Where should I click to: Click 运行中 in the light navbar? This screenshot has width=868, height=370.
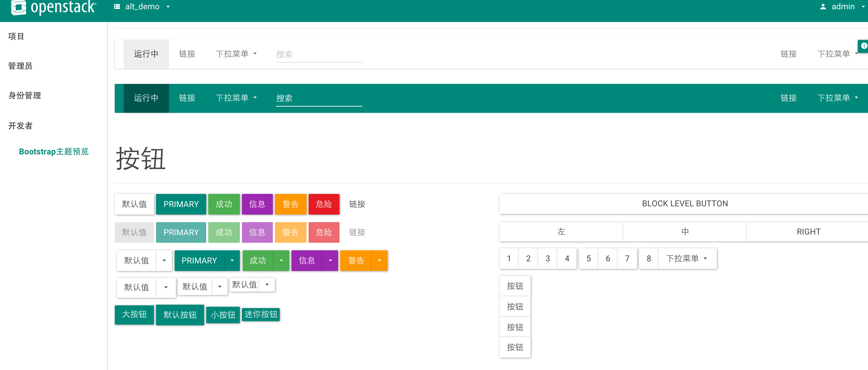(146, 54)
